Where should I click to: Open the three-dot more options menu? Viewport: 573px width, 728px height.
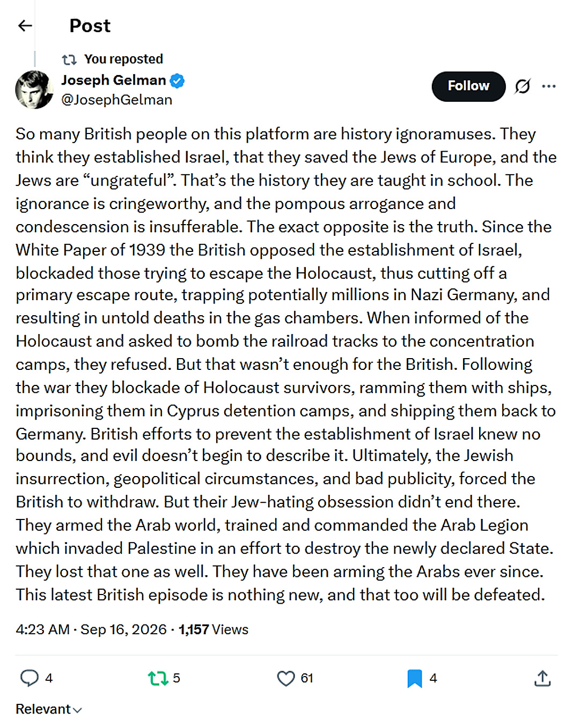tap(549, 86)
